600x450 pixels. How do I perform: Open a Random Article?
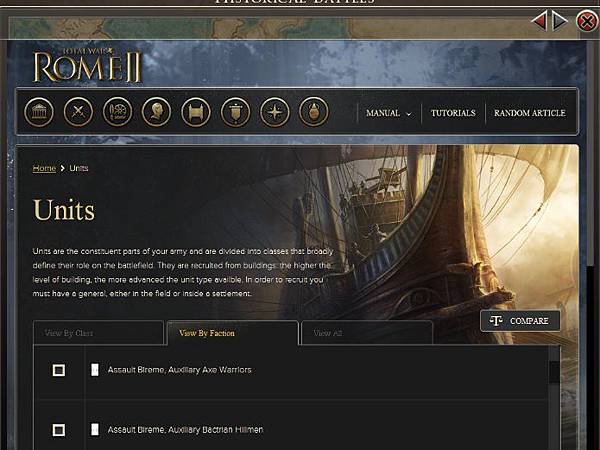530,113
